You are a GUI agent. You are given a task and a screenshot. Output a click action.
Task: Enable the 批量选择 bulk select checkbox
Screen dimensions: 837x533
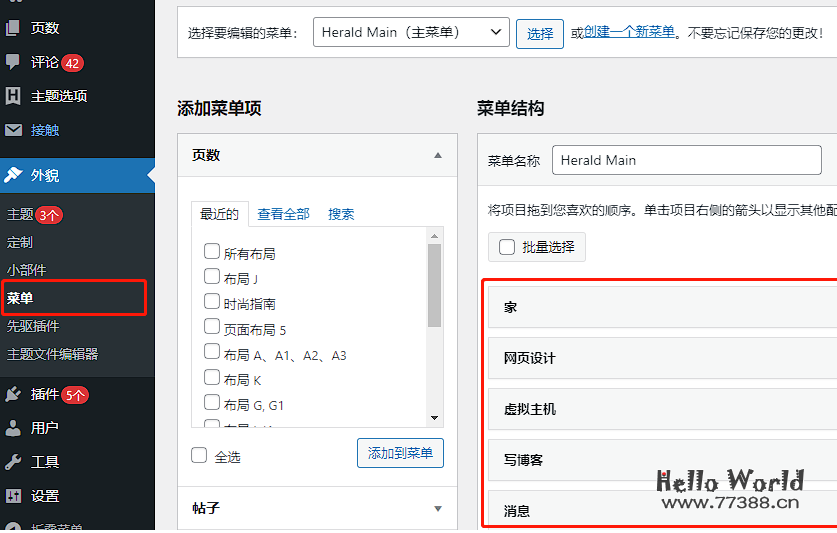pos(507,247)
